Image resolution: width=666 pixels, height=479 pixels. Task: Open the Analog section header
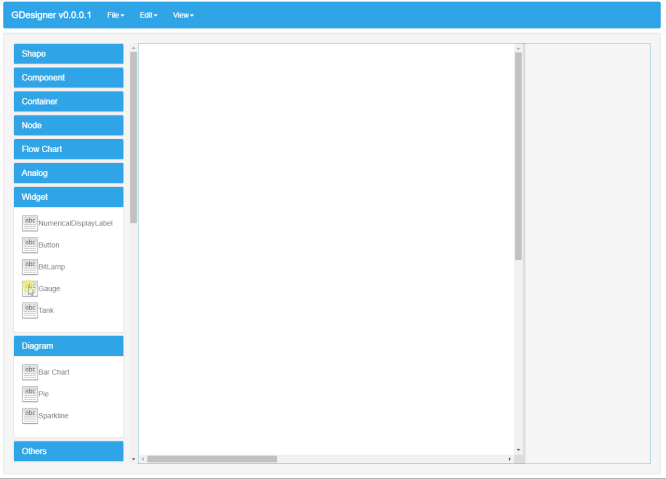68,173
